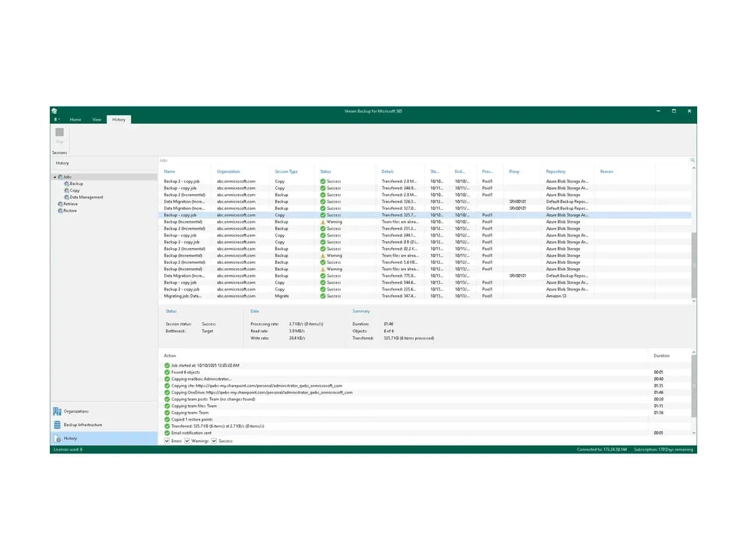The height and width of the screenshot is (560, 747).
Task: Sort by the Proxy column header
Action: pyautogui.click(x=514, y=172)
